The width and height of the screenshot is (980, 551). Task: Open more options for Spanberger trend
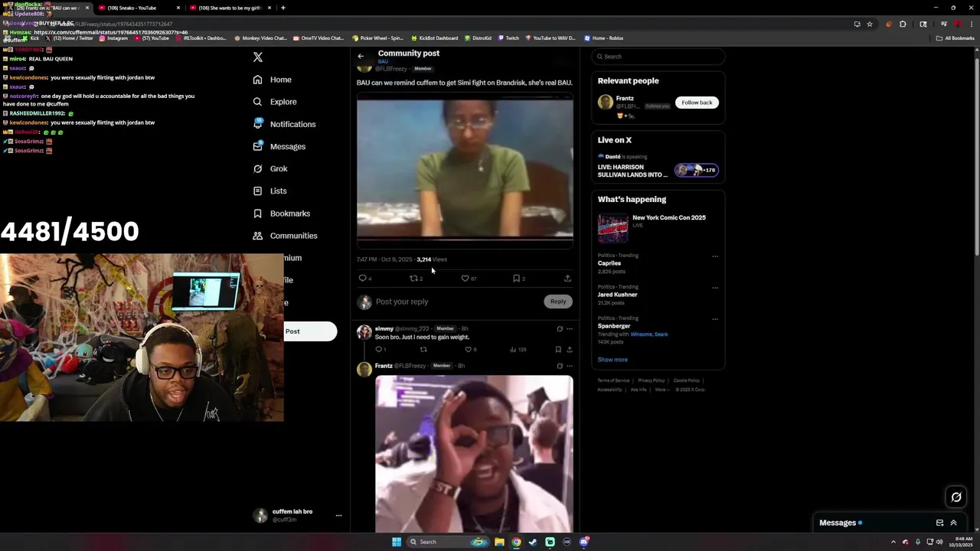pyautogui.click(x=715, y=319)
